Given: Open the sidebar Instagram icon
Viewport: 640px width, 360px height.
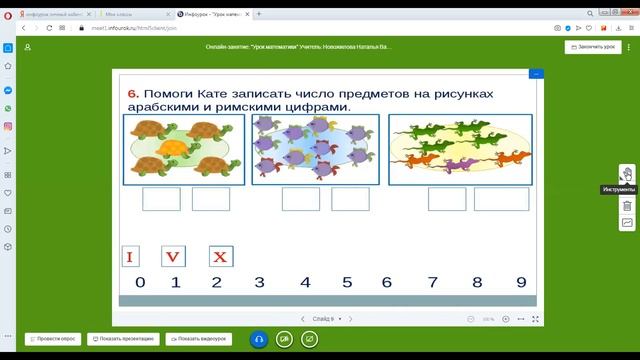Looking at the screenshot, I should (x=8, y=127).
